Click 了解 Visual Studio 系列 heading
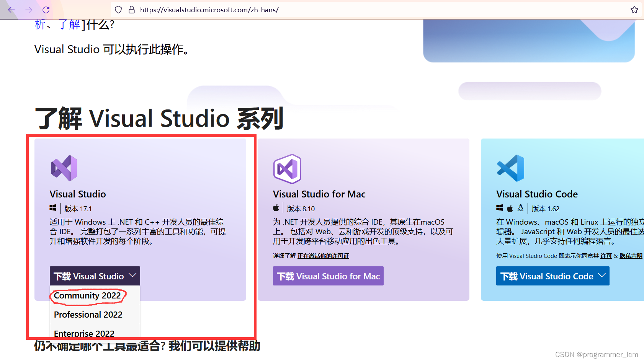 [x=159, y=118]
